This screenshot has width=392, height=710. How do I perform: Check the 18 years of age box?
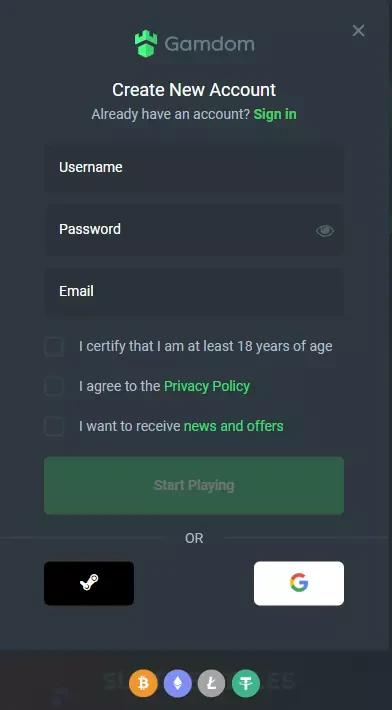coord(54,347)
